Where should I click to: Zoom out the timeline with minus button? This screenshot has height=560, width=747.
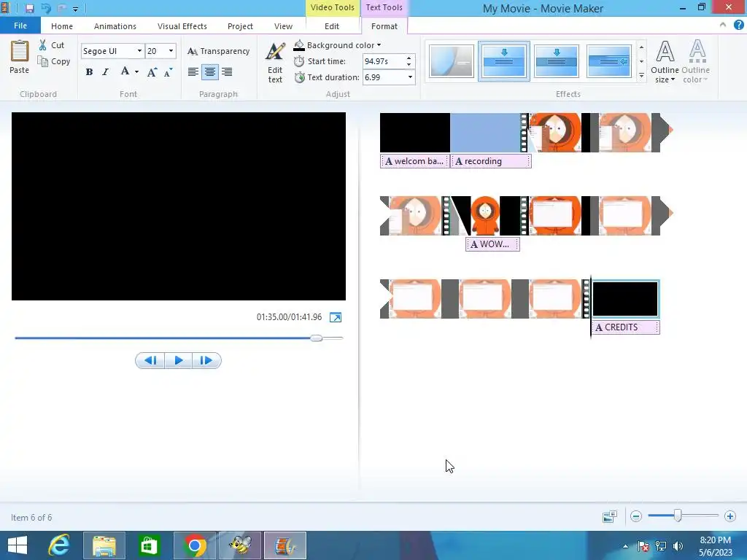[x=636, y=516]
